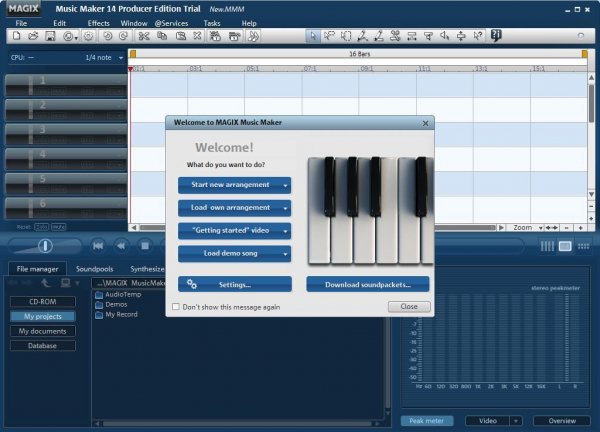Open the Help menu
Viewport: 600px width, 432px height.
coord(249,23)
